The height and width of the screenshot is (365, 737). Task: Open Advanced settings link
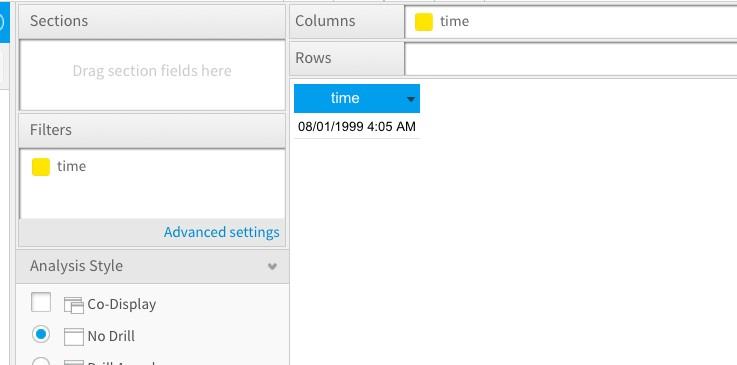221,232
